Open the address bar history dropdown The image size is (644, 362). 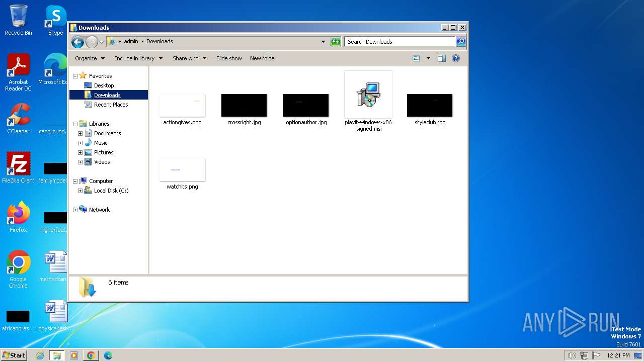click(x=323, y=42)
